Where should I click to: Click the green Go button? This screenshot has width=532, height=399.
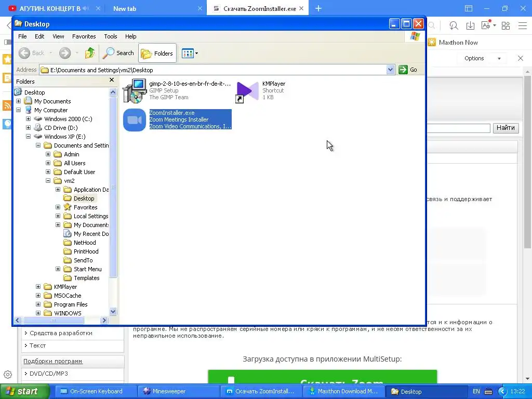[408, 70]
